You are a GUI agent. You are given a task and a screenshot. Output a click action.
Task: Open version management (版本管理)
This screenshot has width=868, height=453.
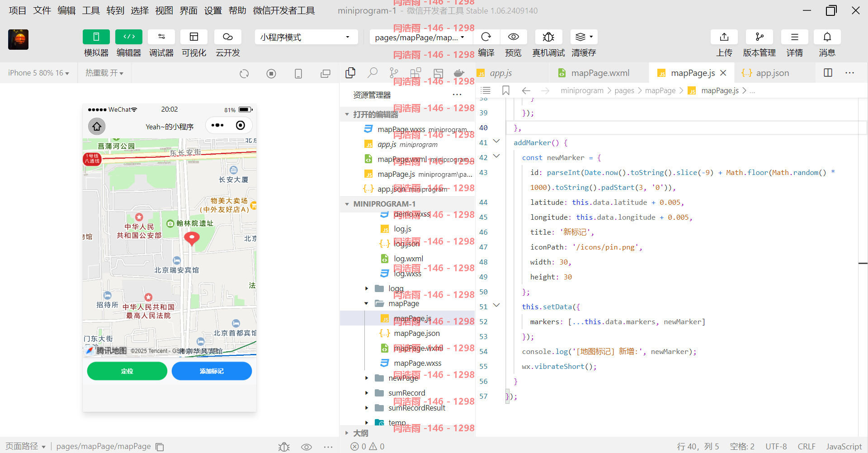759,37
